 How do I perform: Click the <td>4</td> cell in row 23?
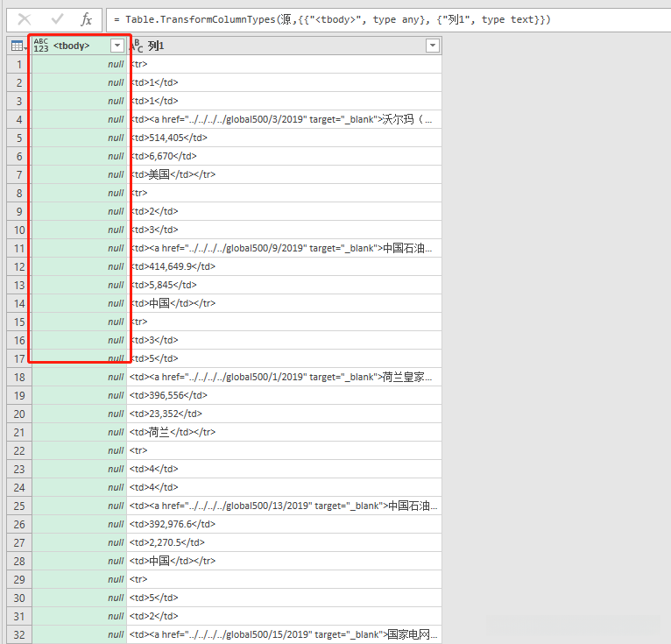284,469
